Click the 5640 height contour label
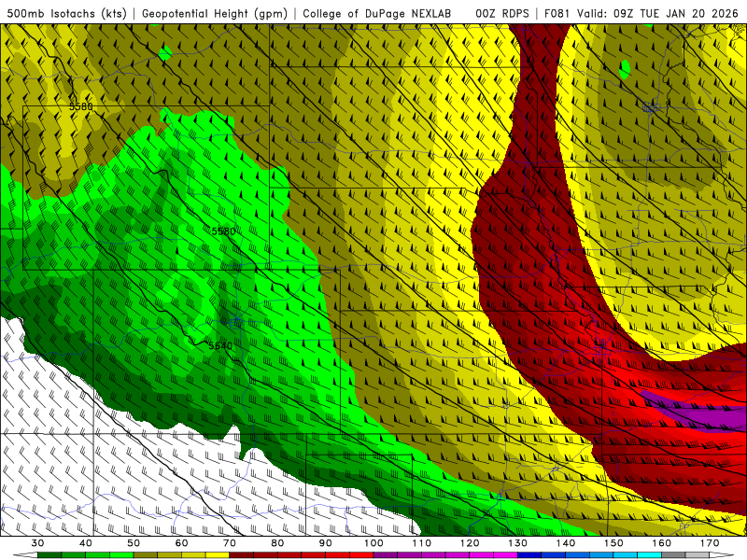747x560 pixels. coord(220,345)
